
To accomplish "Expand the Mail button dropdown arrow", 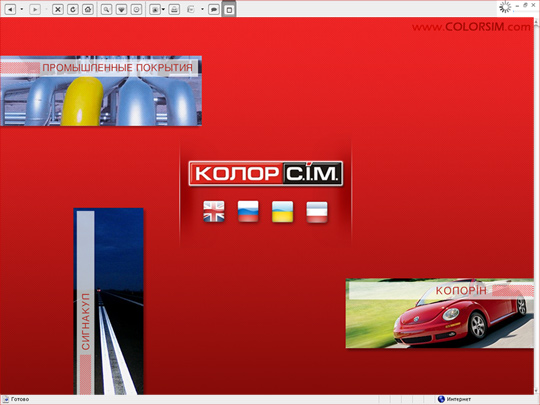I will pyautogui.click(x=163, y=9).
